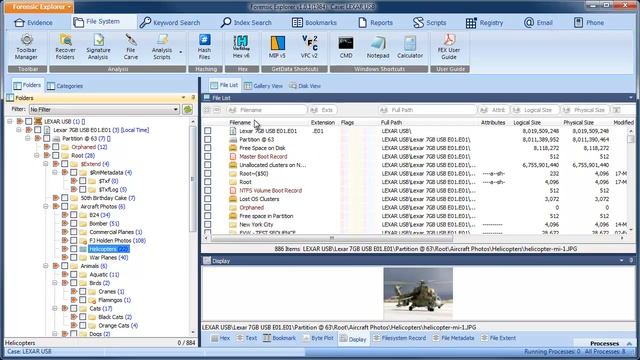Launch VFC v2 shortcut
This screenshot has height=360, width=640.
pos(309,47)
